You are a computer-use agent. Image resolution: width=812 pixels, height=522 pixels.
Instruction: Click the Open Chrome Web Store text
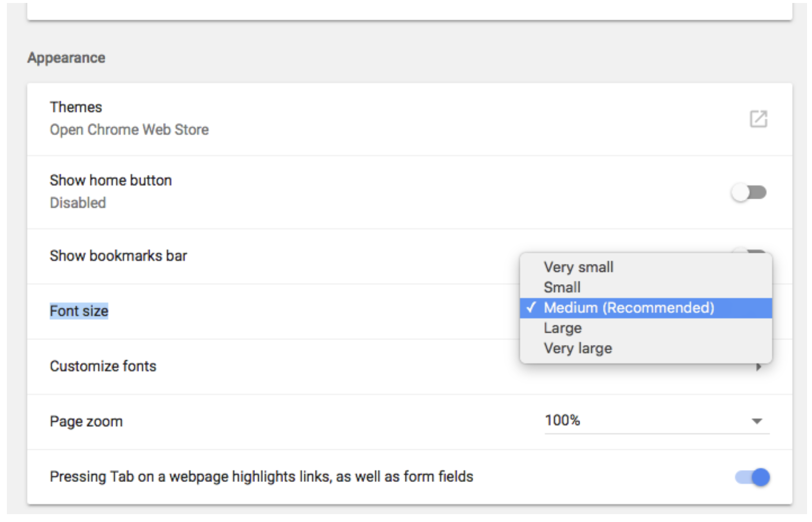coord(129,130)
